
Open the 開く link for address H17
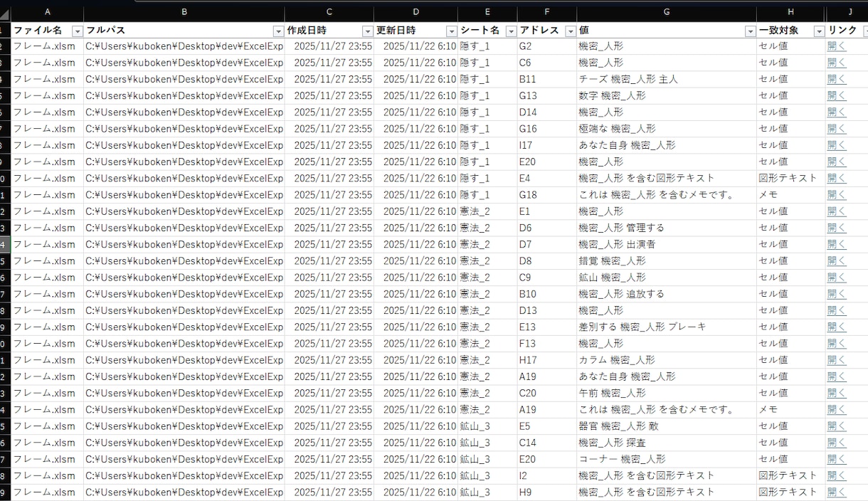pyautogui.click(x=837, y=360)
